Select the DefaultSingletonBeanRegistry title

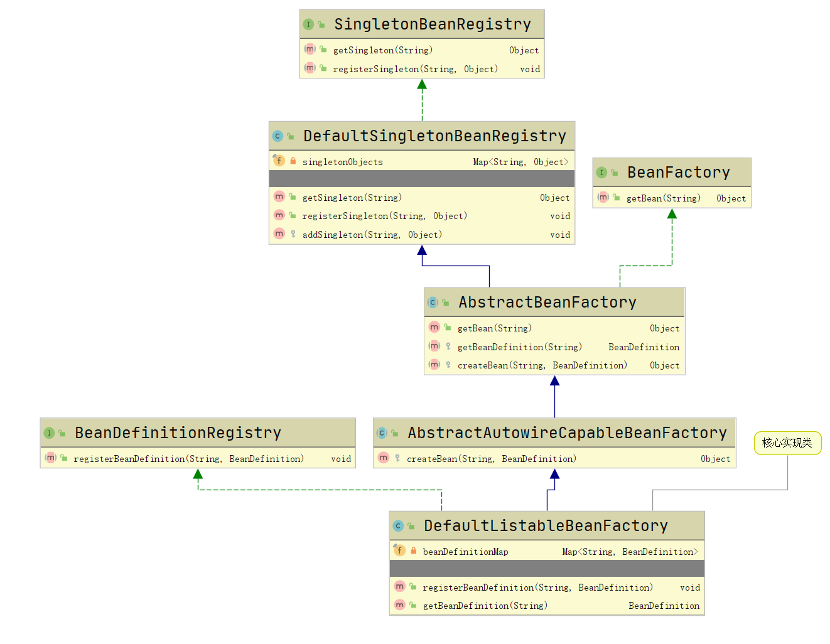pos(434,136)
